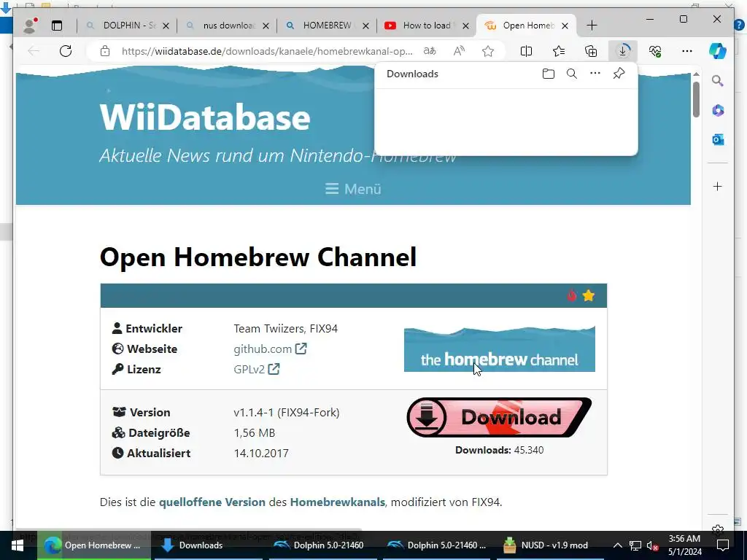This screenshot has width=747, height=560.
Task: Select the developer text Team Twiizers, FIX94
Action: pos(285,329)
